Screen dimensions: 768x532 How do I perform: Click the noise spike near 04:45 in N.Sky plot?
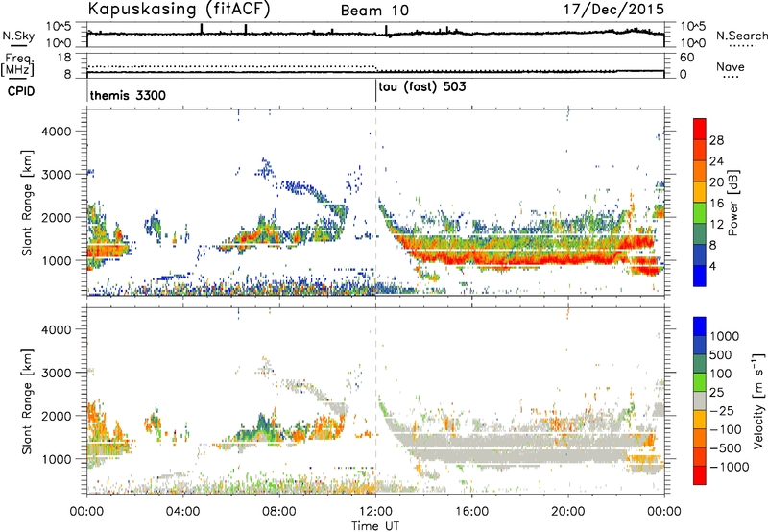pyautogui.click(x=202, y=29)
